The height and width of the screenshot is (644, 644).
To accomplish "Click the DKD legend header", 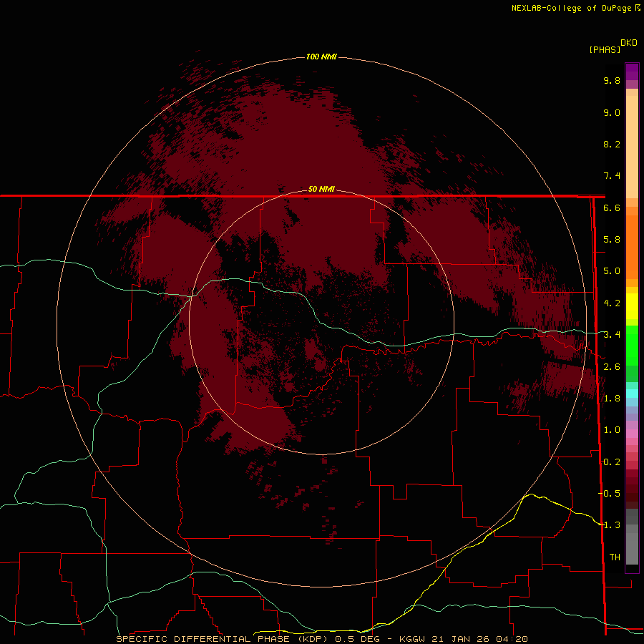I will click(629, 43).
